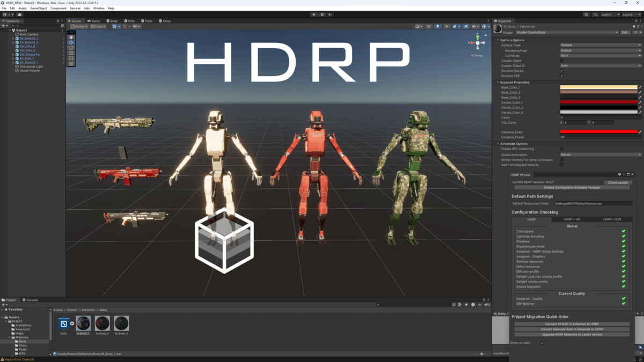Viewport: 644px width, 362px height.
Task: Open Undo History from top toolbar
Action: pyautogui.click(x=586, y=14)
